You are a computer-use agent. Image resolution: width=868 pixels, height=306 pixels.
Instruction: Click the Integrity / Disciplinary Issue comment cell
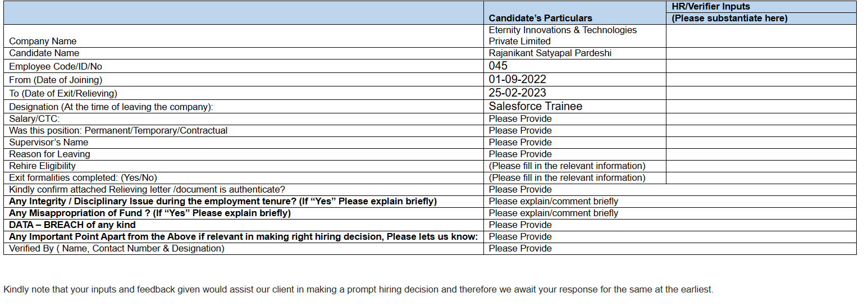553,201
